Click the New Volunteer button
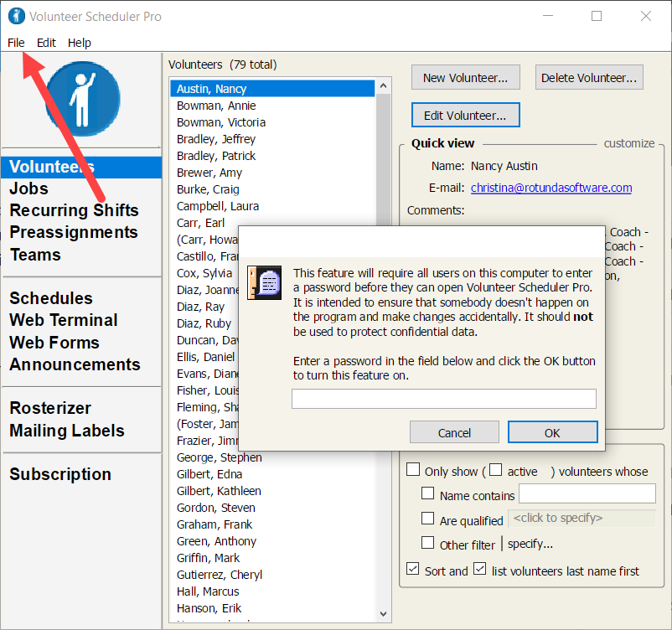This screenshot has height=630, width=672. click(466, 78)
